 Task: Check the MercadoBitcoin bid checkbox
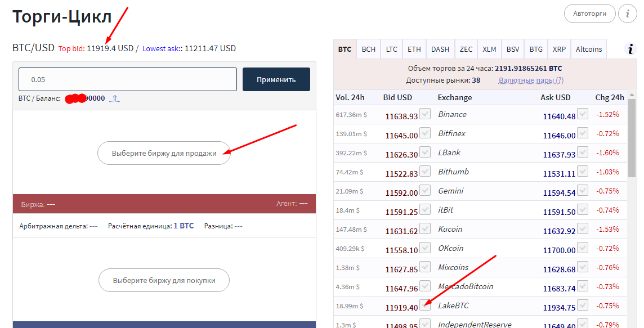tap(425, 286)
